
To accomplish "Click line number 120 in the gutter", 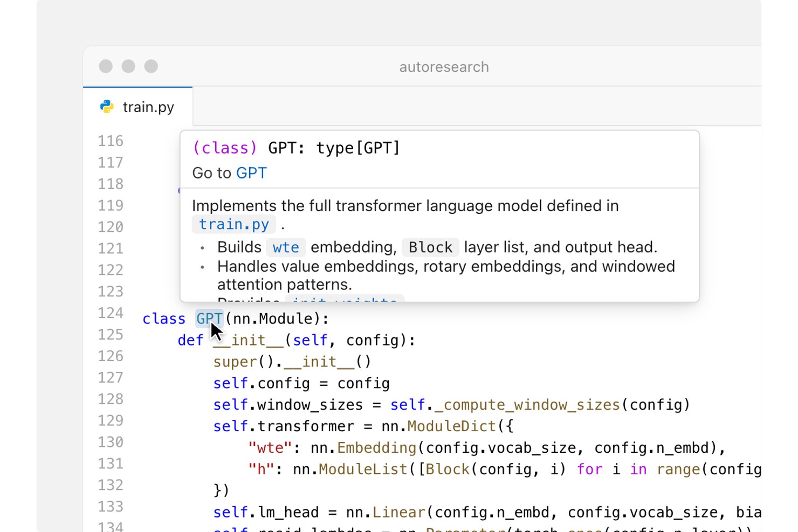I will click(111, 227).
